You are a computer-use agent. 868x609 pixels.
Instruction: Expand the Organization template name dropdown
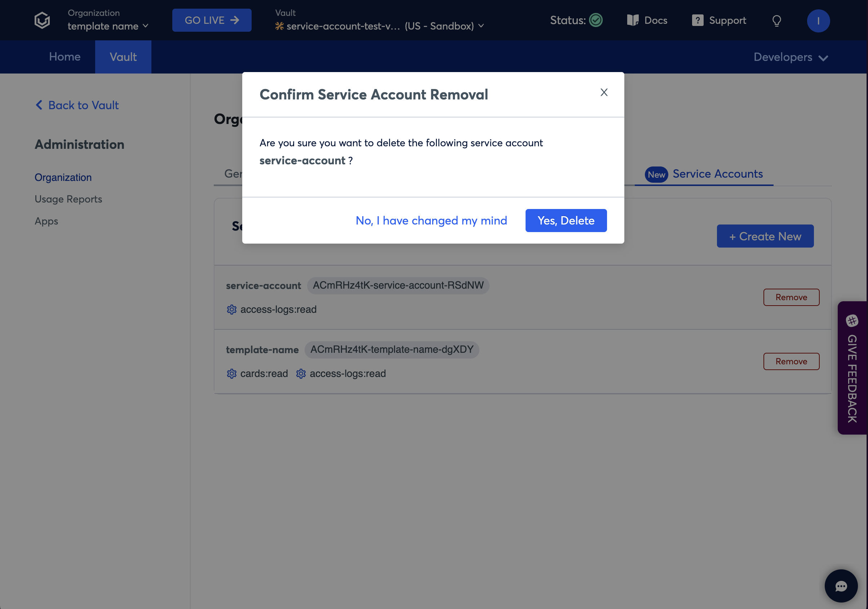click(108, 26)
